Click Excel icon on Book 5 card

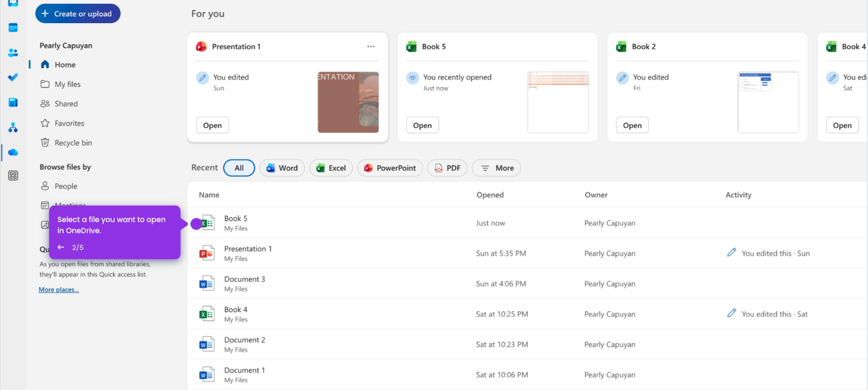[x=411, y=47]
